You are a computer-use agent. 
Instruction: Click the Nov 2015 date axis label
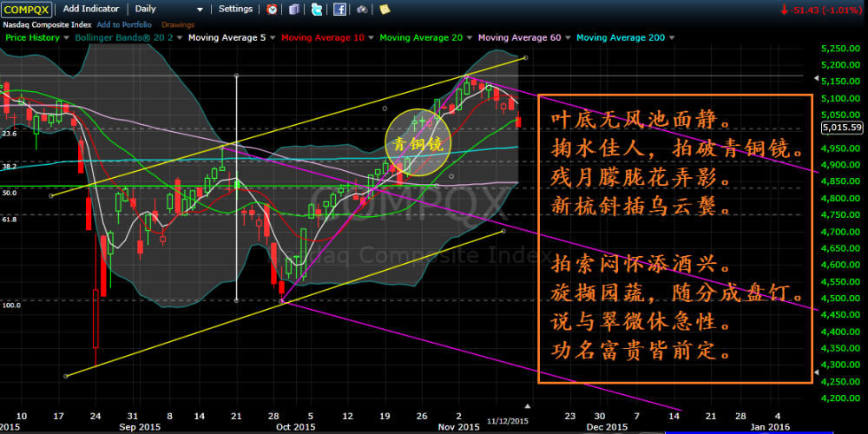459,427
